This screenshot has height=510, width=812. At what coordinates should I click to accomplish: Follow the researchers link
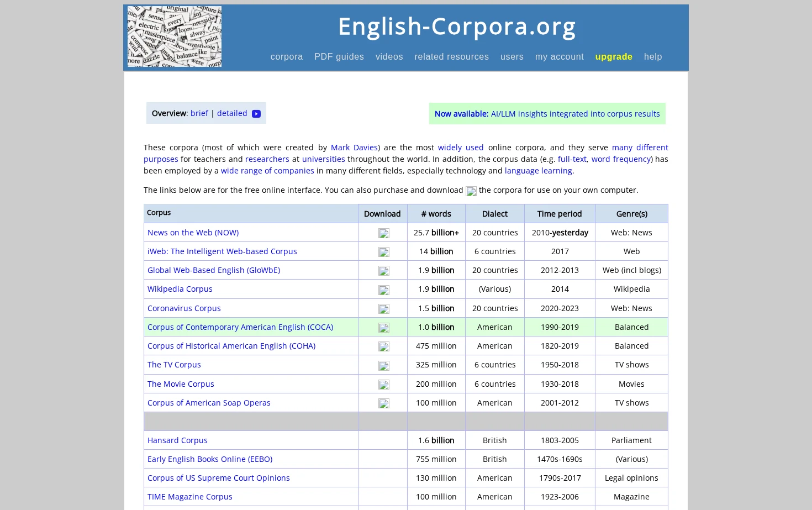coord(267,159)
